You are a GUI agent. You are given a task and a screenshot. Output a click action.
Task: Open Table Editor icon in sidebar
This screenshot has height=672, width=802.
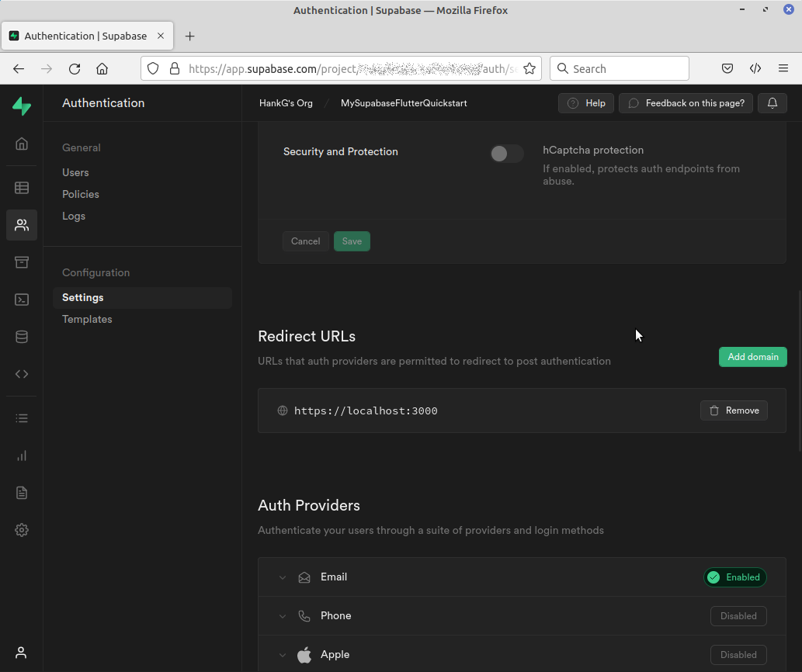pyautogui.click(x=22, y=188)
